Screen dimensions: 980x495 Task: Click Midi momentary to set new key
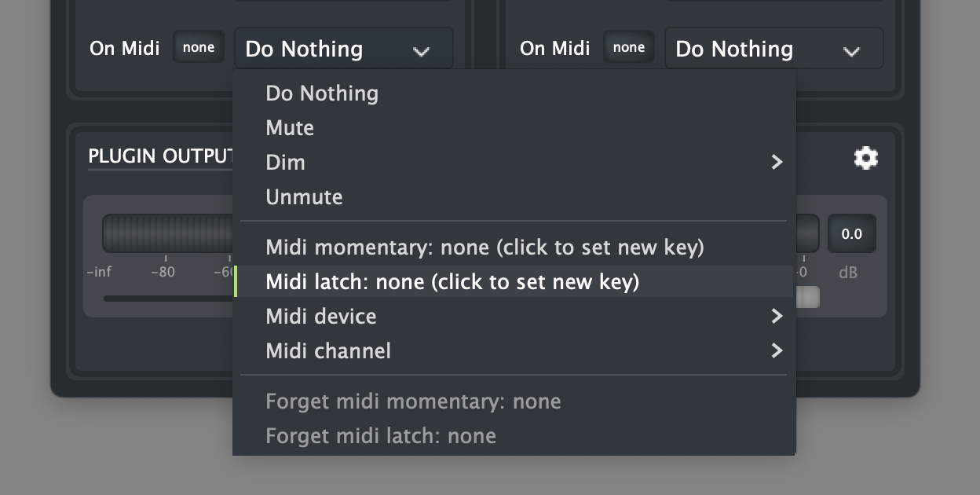tap(485, 247)
